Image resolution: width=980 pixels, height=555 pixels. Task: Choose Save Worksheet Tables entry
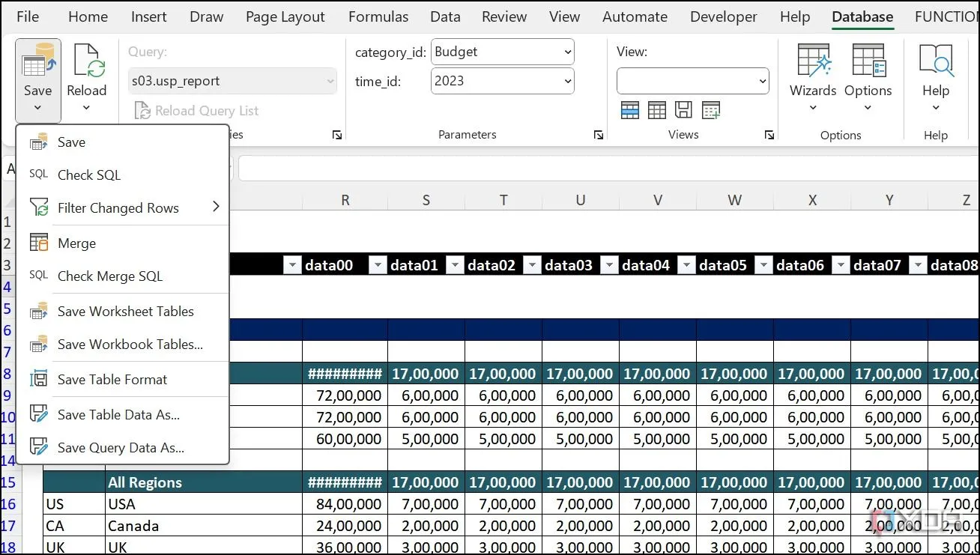point(123,312)
